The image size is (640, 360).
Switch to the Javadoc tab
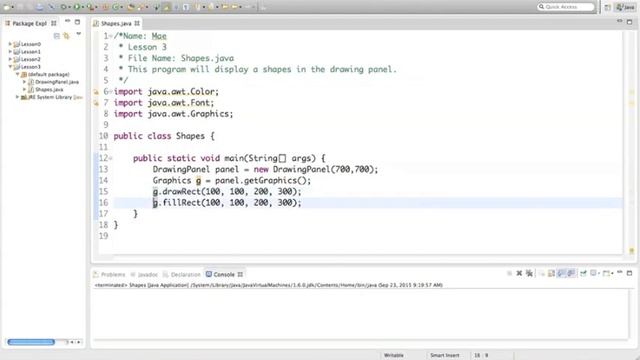click(x=144, y=274)
